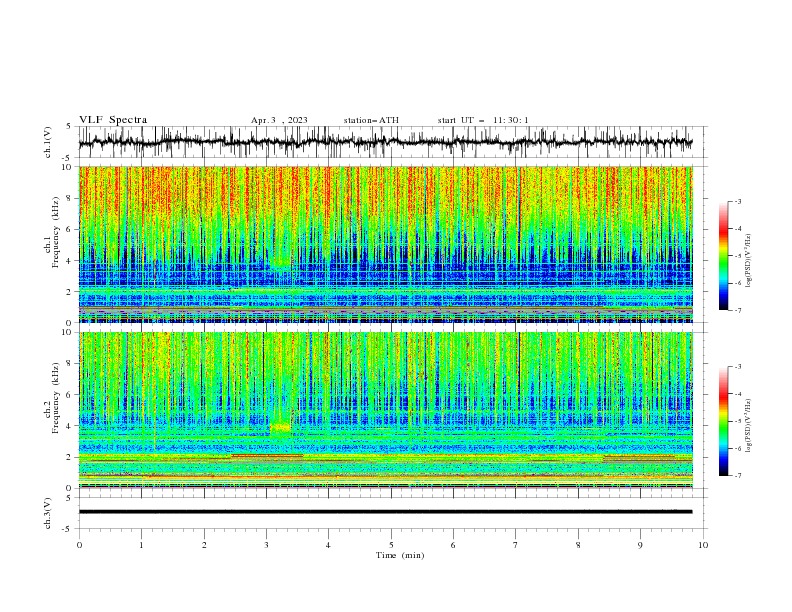This screenshot has height=612, width=792.
Task: Click time axis tick label "2"
Action: (204, 545)
